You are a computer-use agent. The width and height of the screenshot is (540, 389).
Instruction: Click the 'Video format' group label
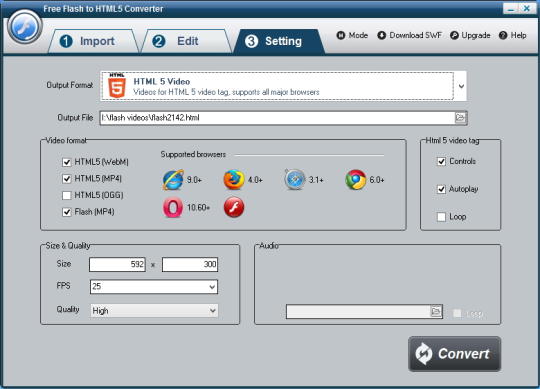(x=66, y=140)
